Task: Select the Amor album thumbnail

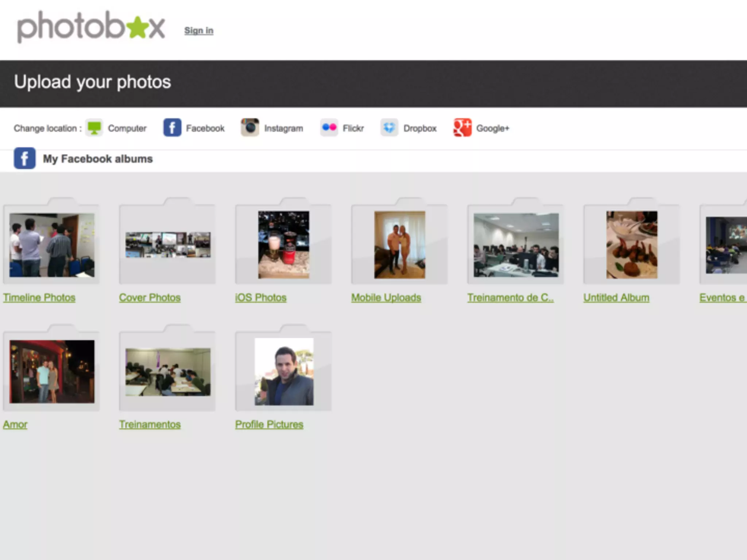Action: pyautogui.click(x=51, y=371)
